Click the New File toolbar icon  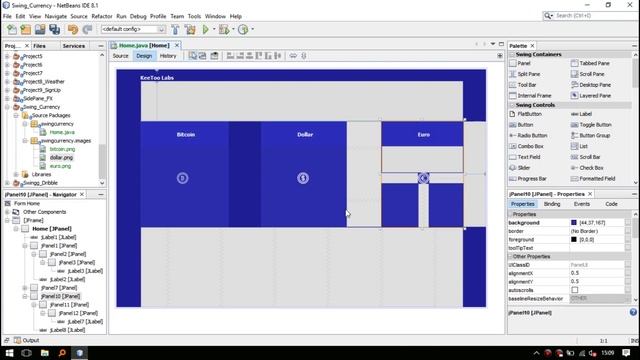coord(12,29)
